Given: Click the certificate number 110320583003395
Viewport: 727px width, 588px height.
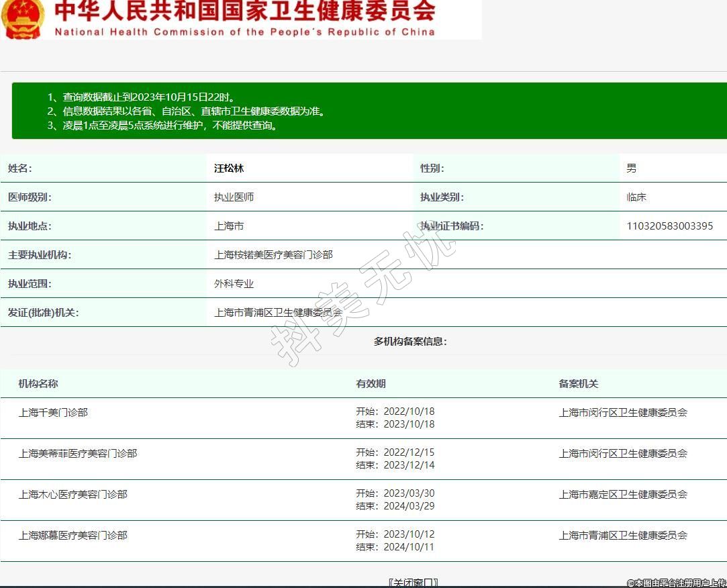Looking at the screenshot, I should 669,226.
